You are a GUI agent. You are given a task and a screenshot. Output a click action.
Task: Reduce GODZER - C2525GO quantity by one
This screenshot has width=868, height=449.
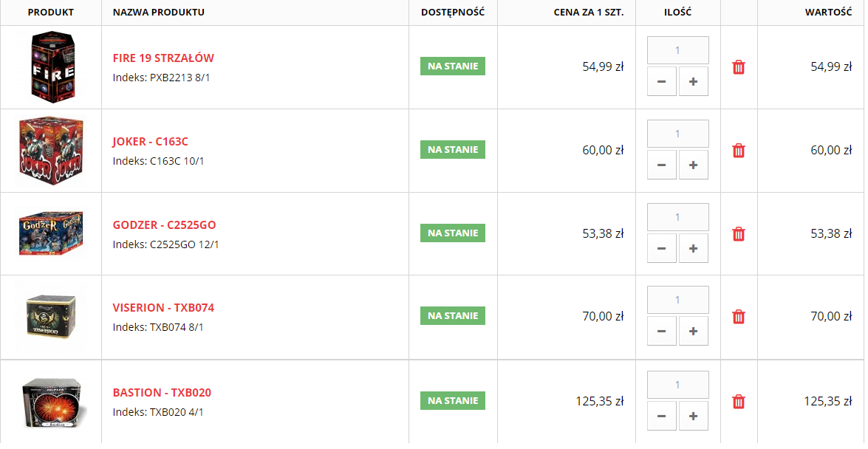[661, 249]
